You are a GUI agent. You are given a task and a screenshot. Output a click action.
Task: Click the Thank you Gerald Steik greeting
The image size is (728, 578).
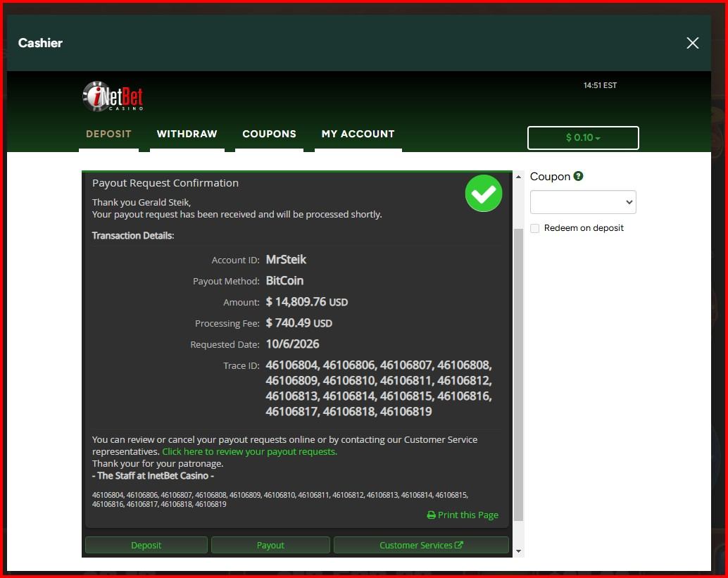[142, 203]
